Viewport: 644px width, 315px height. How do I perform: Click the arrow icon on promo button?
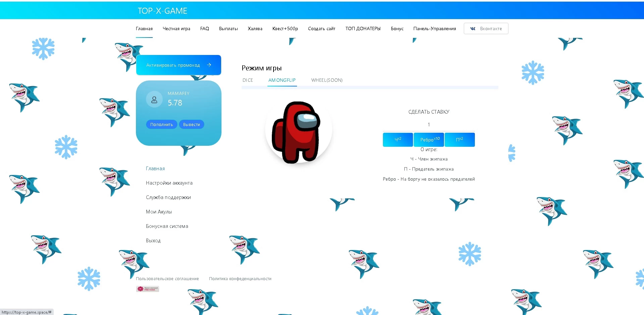tap(209, 65)
